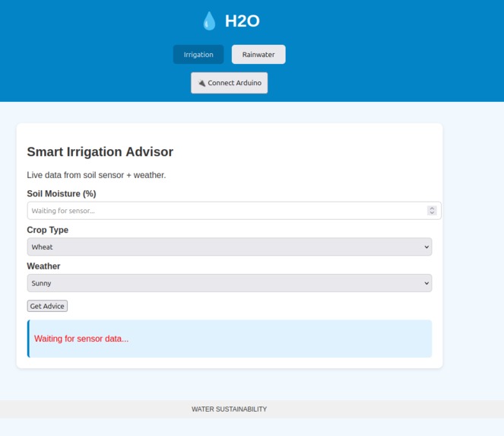504x436 pixels.
Task: Click the water droplet logo icon
Action: point(209,21)
